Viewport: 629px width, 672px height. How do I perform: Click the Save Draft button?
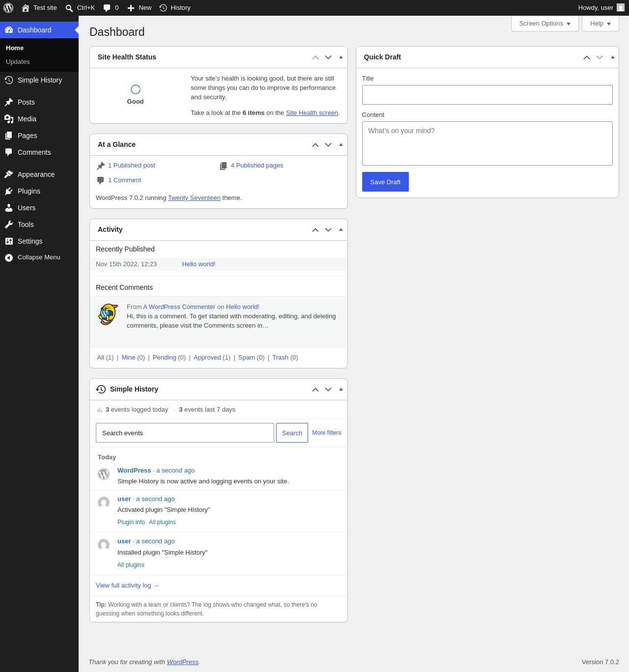tap(385, 182)
